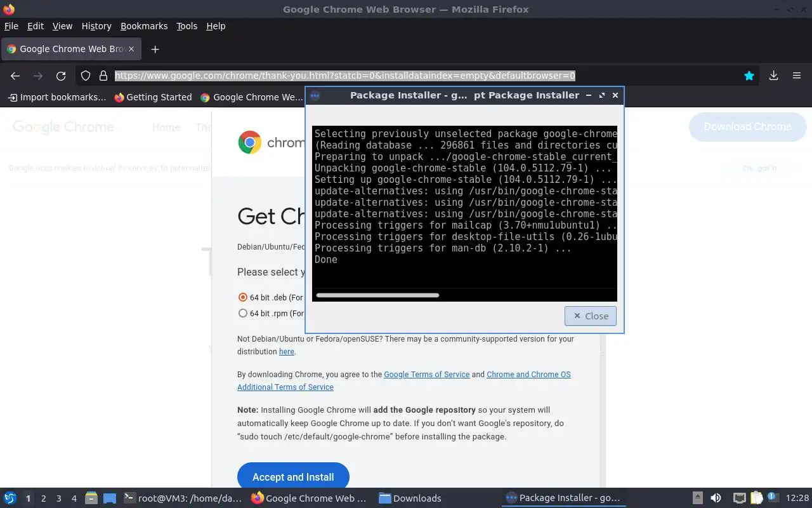Click the community-supported version 'here' link
This screenshot has height=508, width=812.
(x=287, y=351)
